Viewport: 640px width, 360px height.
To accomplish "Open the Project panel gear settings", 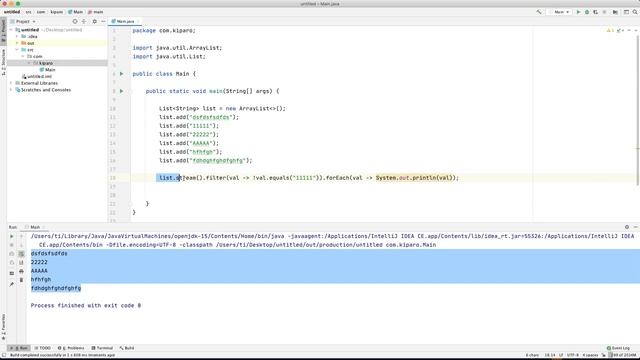I will pyautogui.click(x=94, y=21).
